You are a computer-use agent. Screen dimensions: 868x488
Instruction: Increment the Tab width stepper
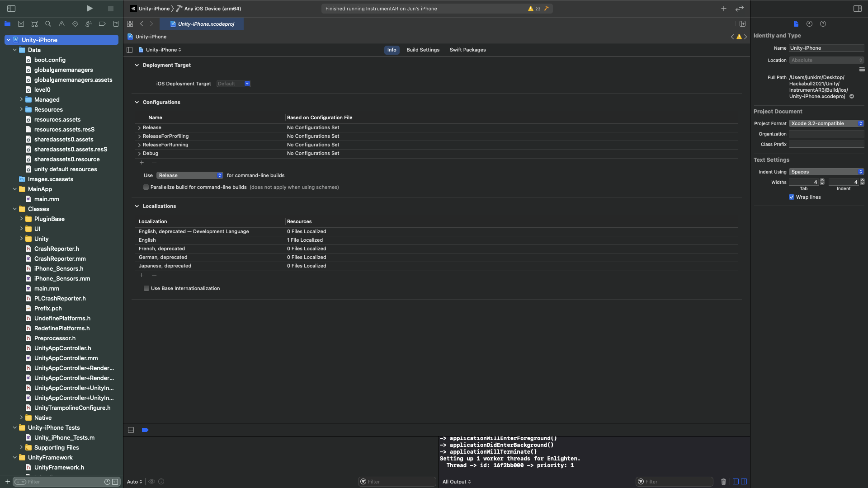pyautogui.click(x=822, y=180)
